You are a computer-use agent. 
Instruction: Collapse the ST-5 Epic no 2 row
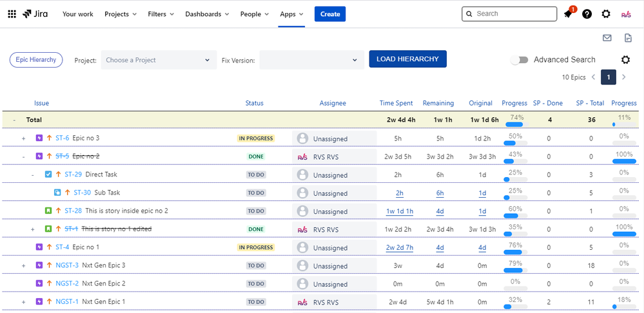coord(24,156)
